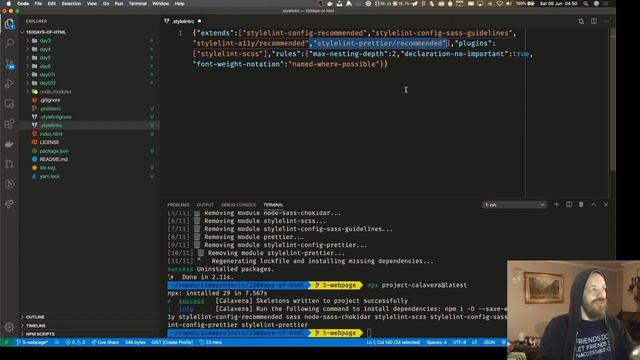Click the 23 mins time tracker
Image resolution: width=640 pixels, height=360 pixels.
coord(211,342)
